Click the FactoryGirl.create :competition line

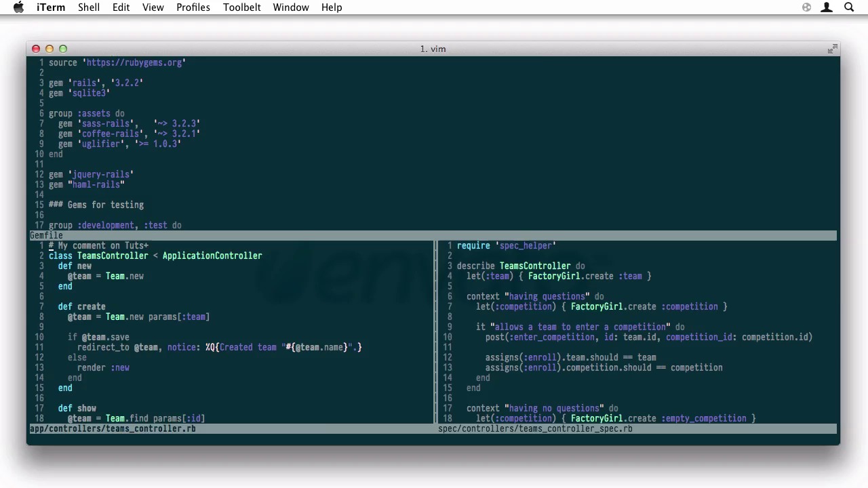tap(601, 306)
